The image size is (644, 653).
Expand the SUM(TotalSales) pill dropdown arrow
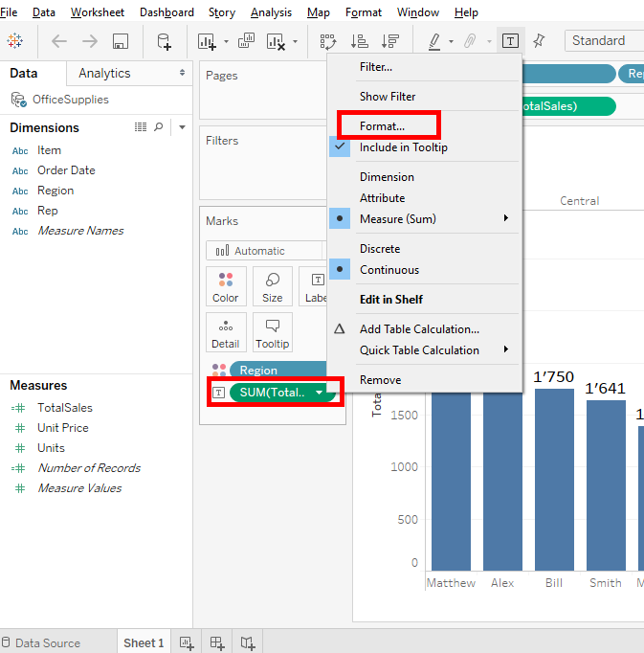tap(320, 393)
